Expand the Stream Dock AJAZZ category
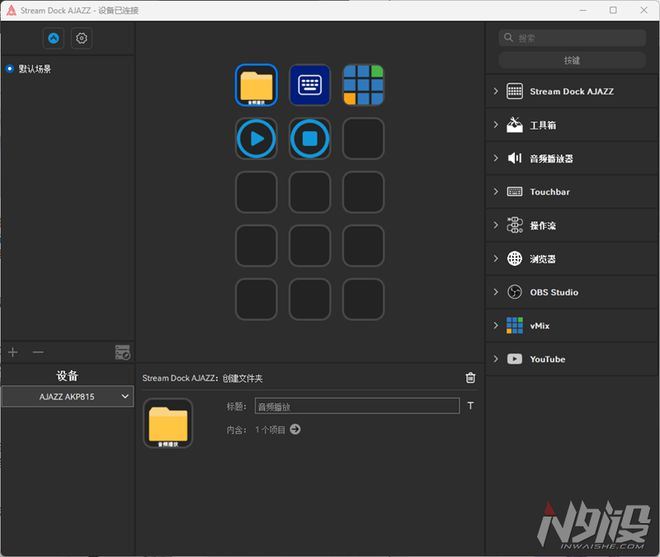 coord(571,91)
